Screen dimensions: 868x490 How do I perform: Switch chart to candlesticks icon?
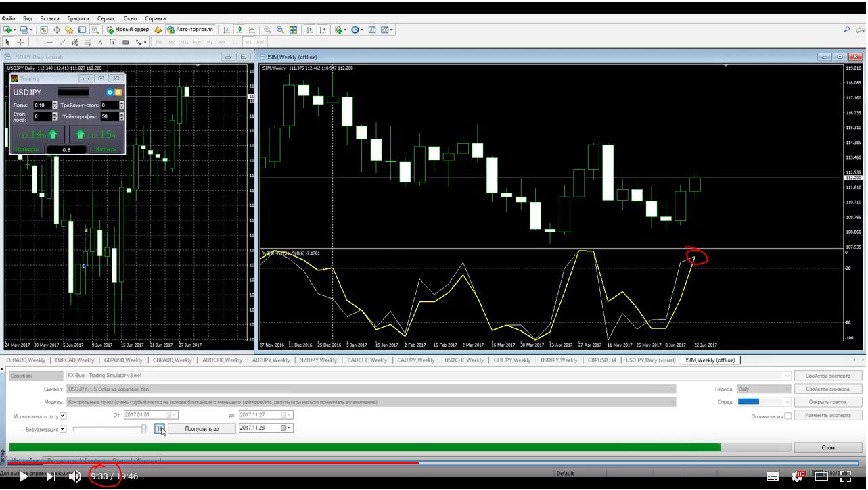coord(239,30)
